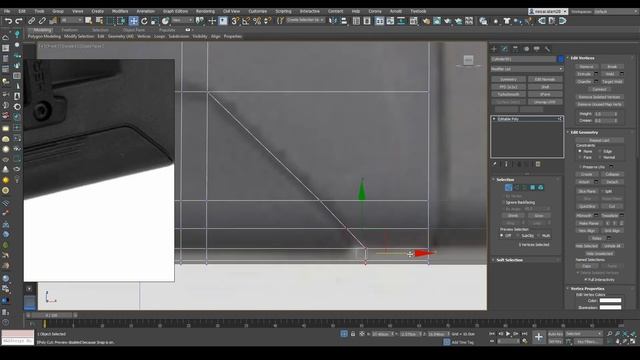640x360 pixels.
Task: Switch to the Utilities wrench tab
Action: [547, 49]
